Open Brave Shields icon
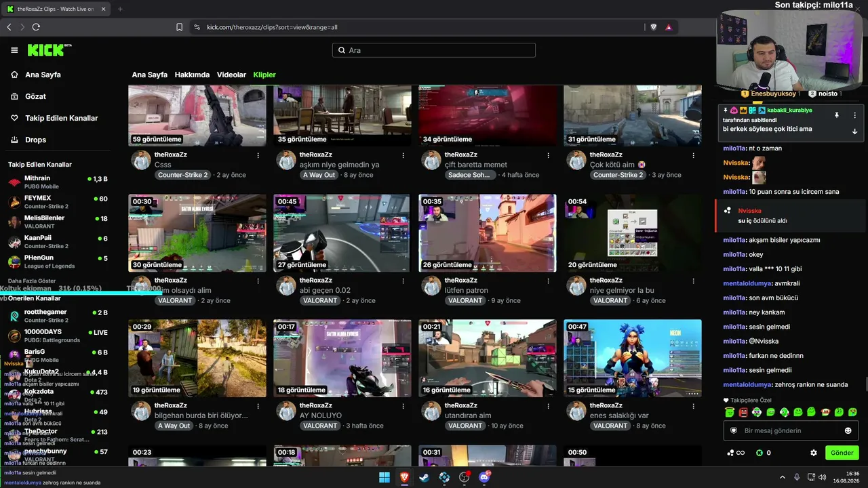Image resolution: width=868 pixels, height=488 pixels. pyautogui.click(x=654, y=27)
